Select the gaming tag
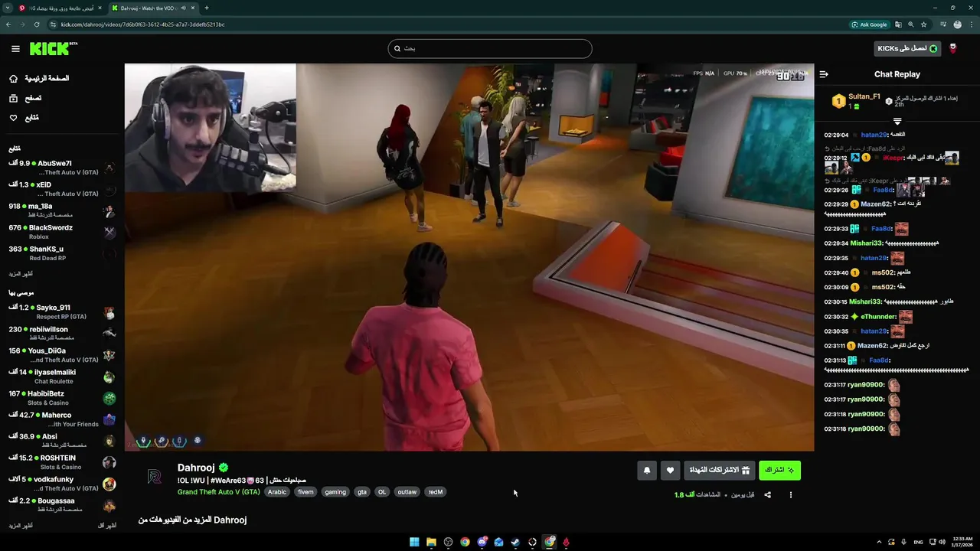Image resolution: width=980 pixels, height=551 pixels. (335, 492)
